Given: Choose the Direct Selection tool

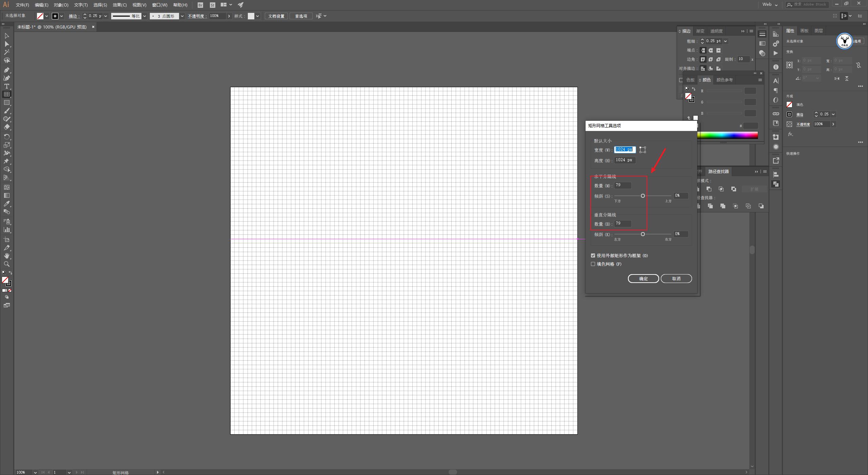Looking at the screenshot, I should point(7,44).
